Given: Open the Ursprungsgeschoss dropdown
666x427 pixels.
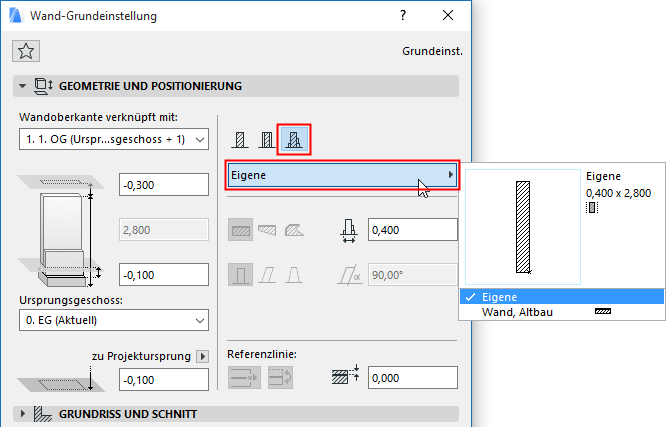Looking at the screenshot, I should pos(114,320).
